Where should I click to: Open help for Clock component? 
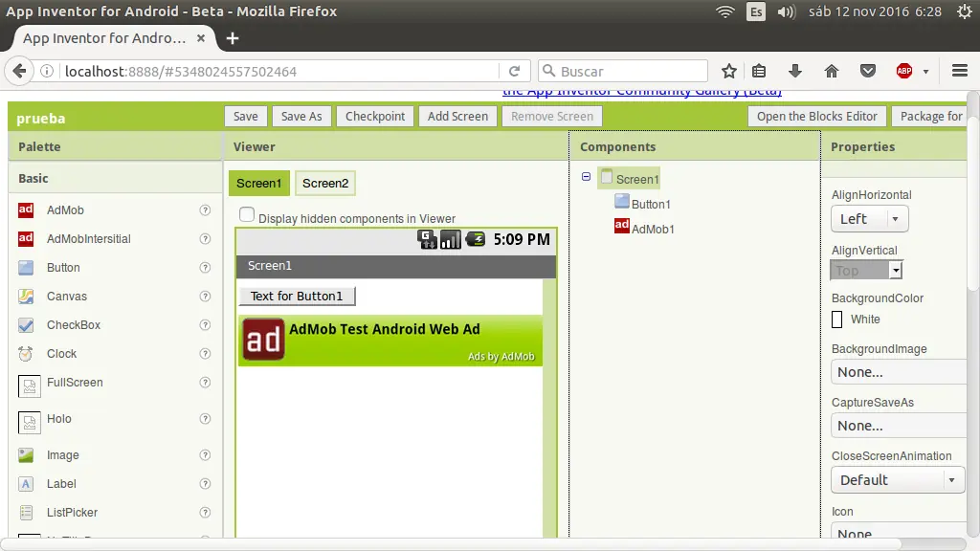click(205, 354)
